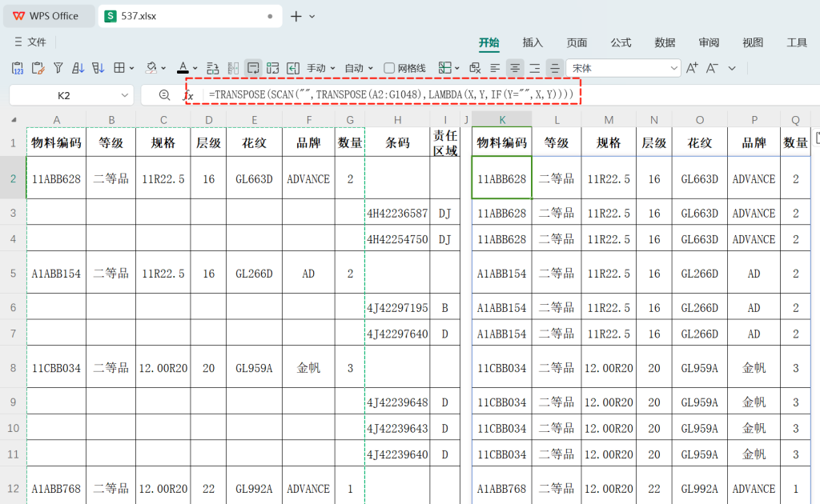Click the freeze panes icon

(x=444, y=68)
